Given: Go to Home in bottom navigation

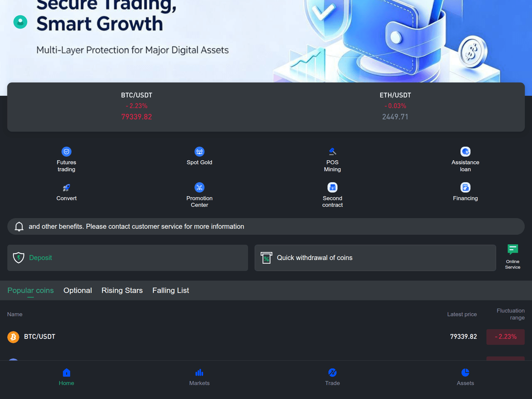Looking at the screenshot, I should (66, 377).
